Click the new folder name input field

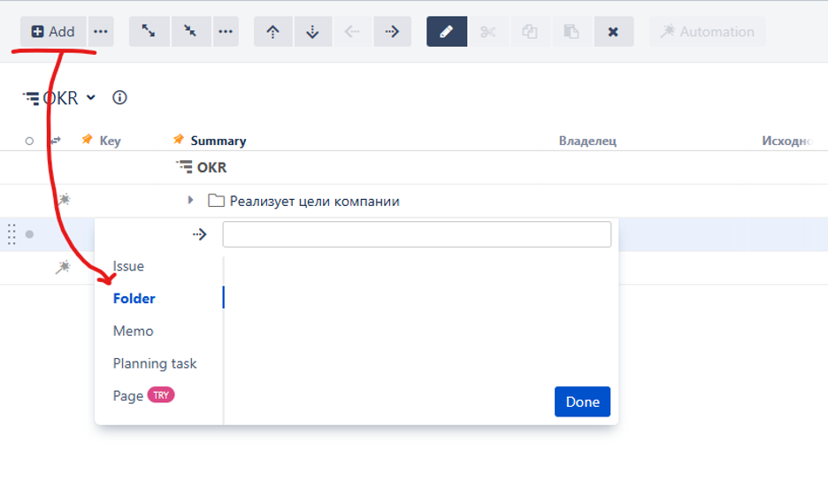(417, 234)
